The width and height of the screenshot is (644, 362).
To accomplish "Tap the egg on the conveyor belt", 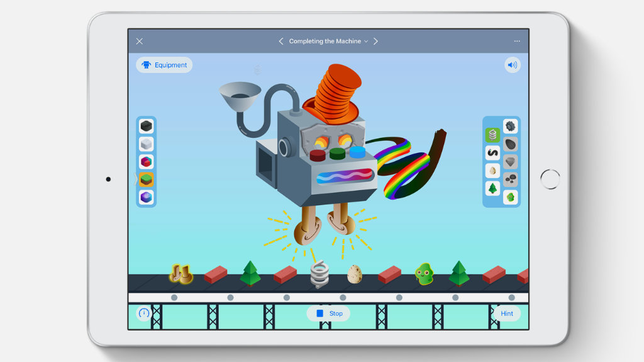I will click(x=355, y=274).
